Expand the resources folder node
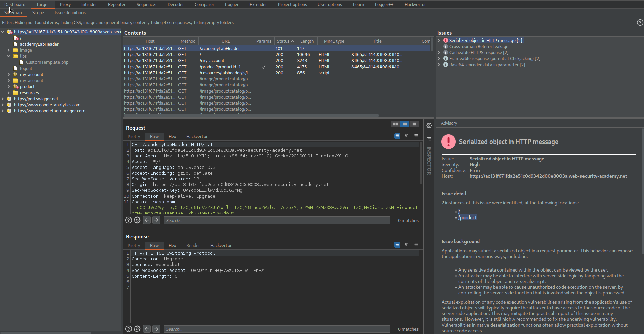Image resolution: width=644 pixels, height=334 pixels. pyautogui.click(x=9, y=93)
